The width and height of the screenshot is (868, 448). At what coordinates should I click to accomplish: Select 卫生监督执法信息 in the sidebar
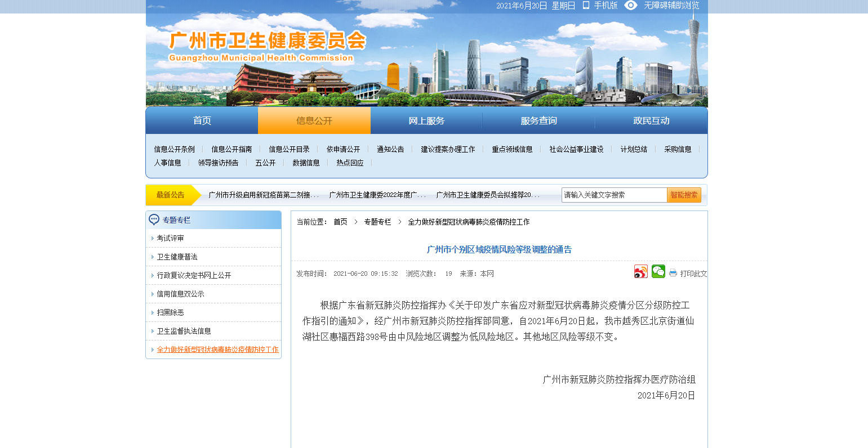[x=184, y=331]
